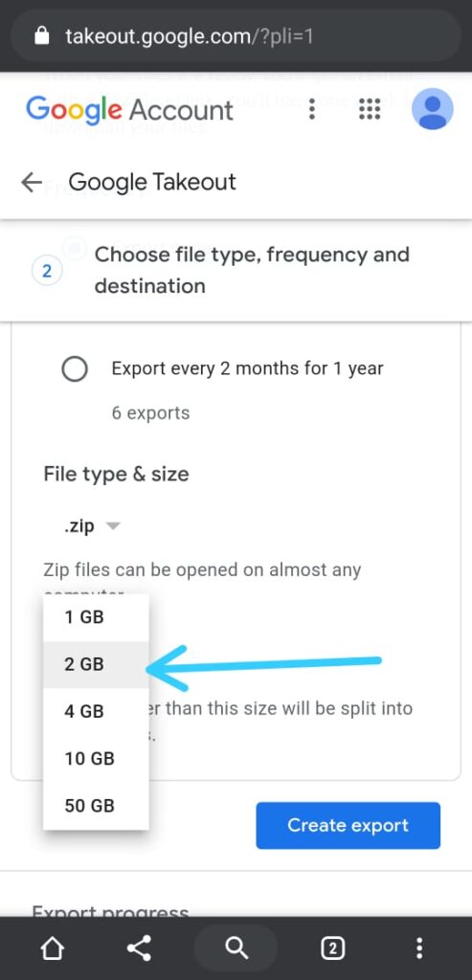
Task: Choose 4 GB from the size list
Action: click(x=96, y=711)
